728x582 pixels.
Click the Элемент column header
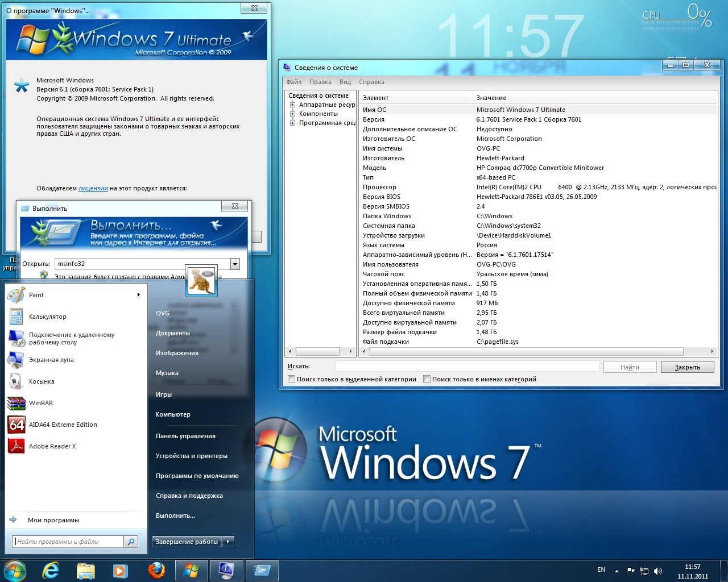[x=416, y=98]
